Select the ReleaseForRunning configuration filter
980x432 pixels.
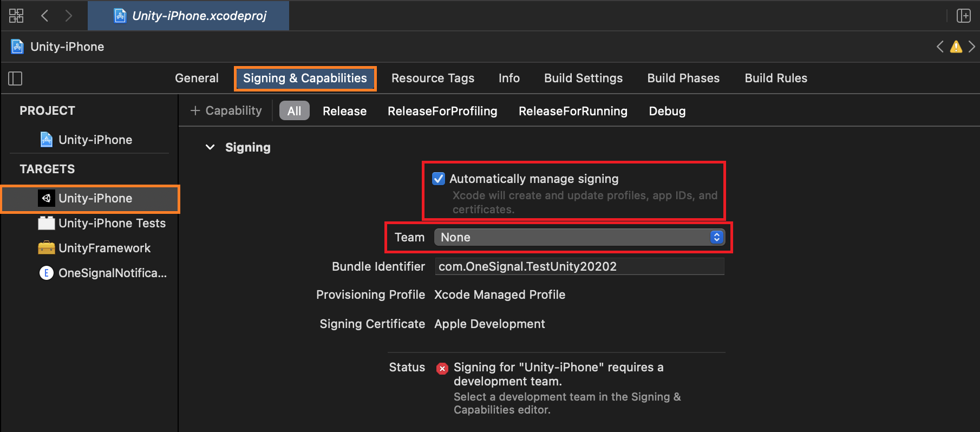(x=573, y=111)
